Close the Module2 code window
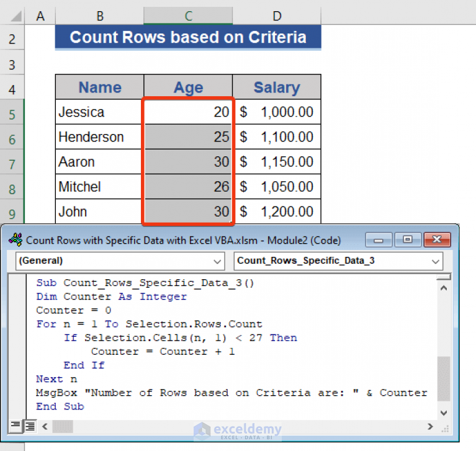The width and height of the screenshot is (476, 451). (x=437, y=239)
